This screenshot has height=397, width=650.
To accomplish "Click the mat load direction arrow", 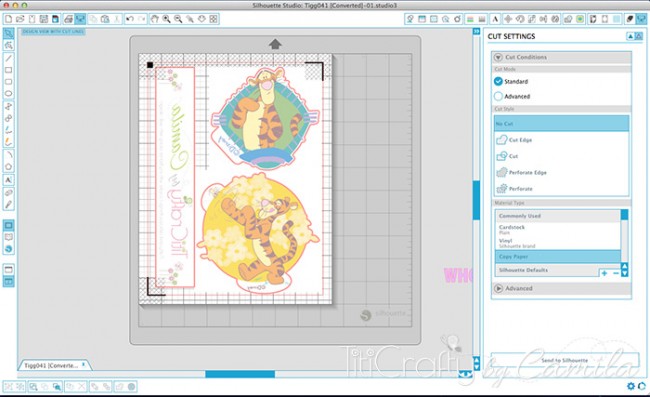I will pyautogui.click(x=275, y=44).
